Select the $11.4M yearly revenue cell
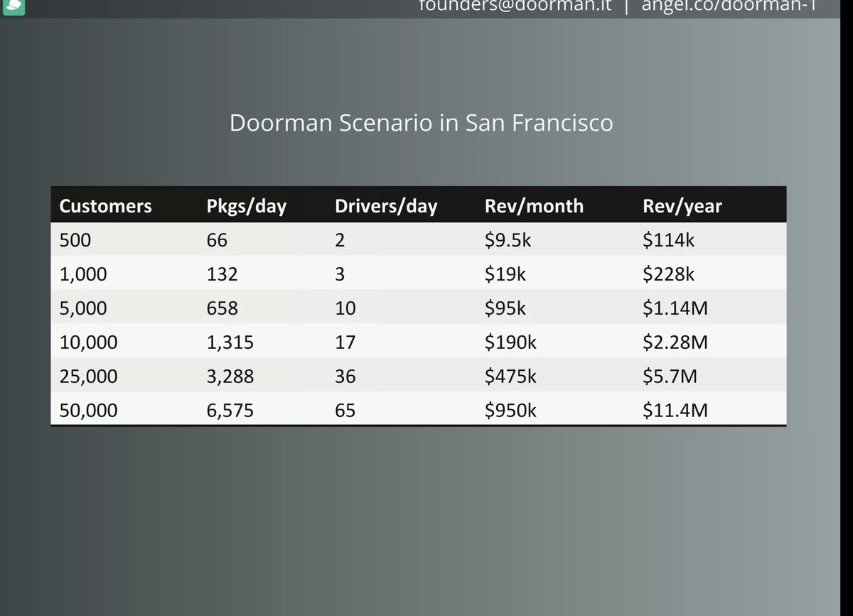This screenshot has height=616, width=853. tap(675, 411)
